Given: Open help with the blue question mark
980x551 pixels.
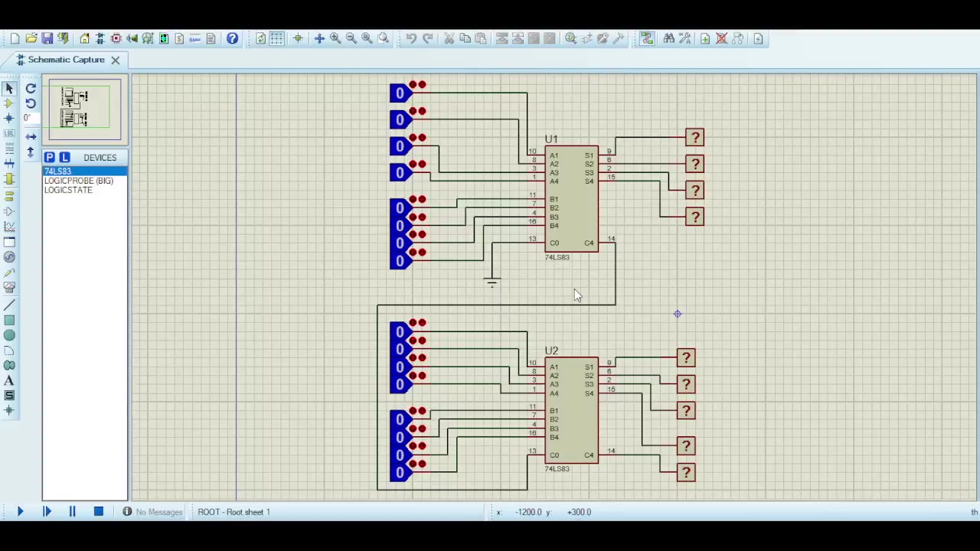Looking at the screenshot, I should [232, 38].
